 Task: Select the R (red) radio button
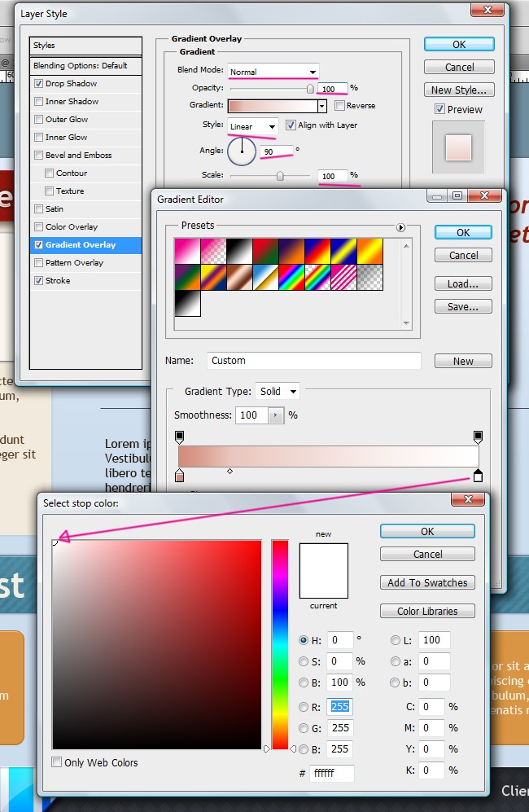coord(304,707)
